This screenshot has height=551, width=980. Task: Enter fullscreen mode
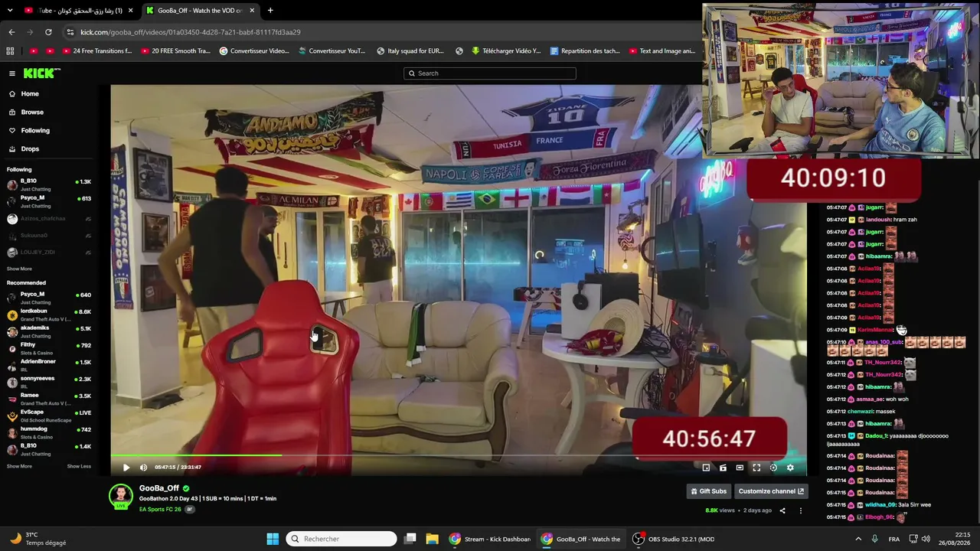pos(756,468)
